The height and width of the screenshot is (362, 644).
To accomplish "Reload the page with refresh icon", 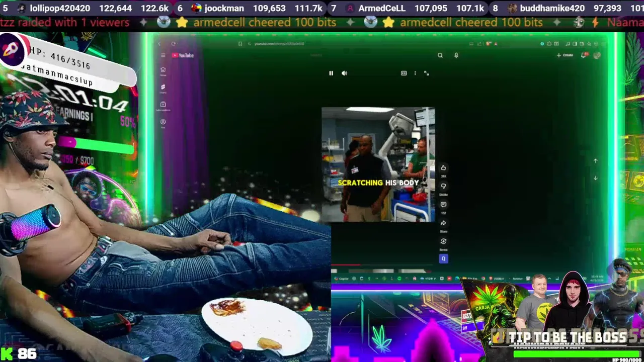I will [174, 44].
